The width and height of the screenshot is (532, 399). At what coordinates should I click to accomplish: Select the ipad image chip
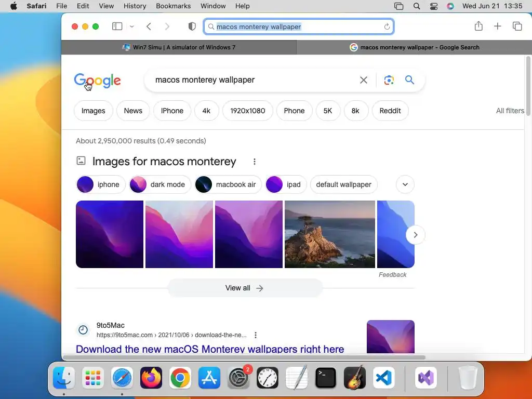(x=286, y=184)
